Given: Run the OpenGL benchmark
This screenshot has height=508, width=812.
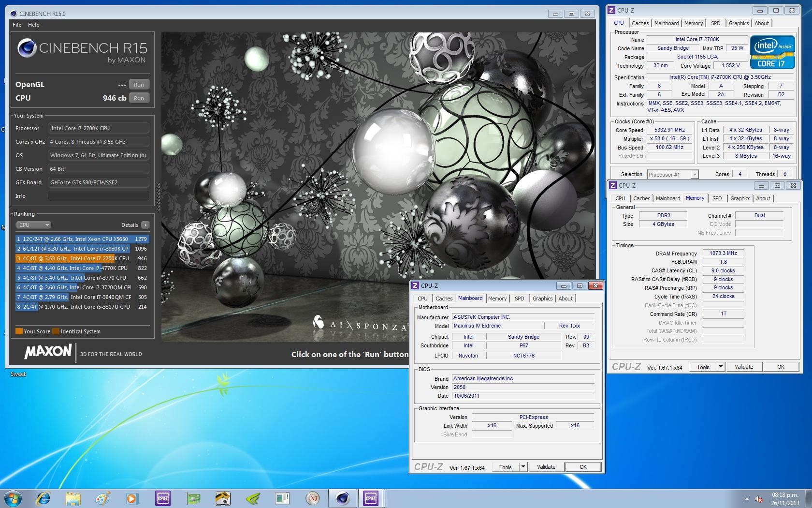Looking at the screenshot, I should coord(139,85).
